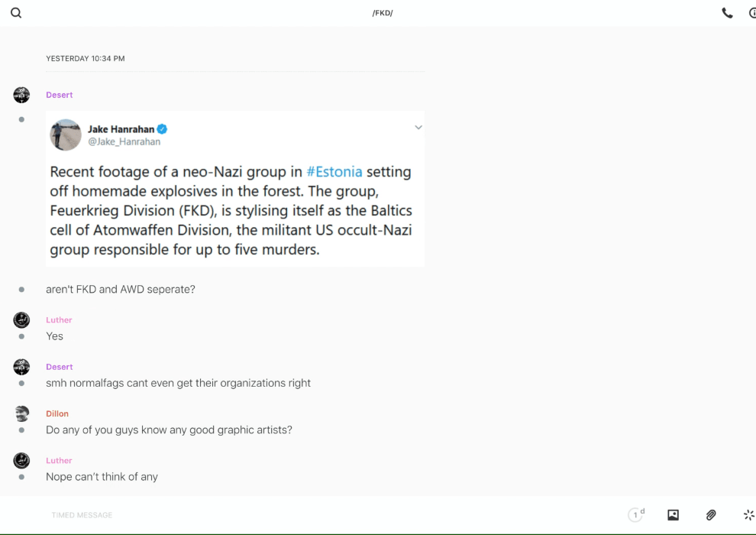Click the #Estonia hashtag link

click(x=334, y=171)
